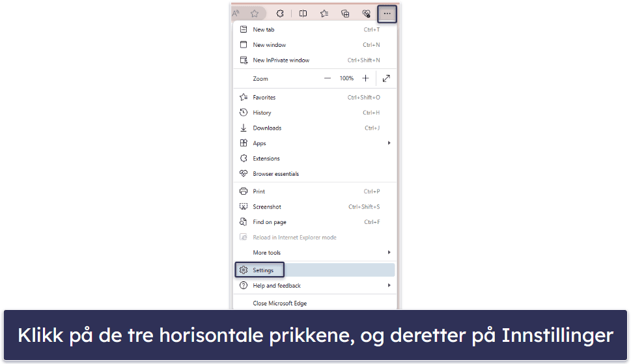Open Downloads menu item
Image resolution: width=631 pixels, height=364 pixels.
pos(315,128)
